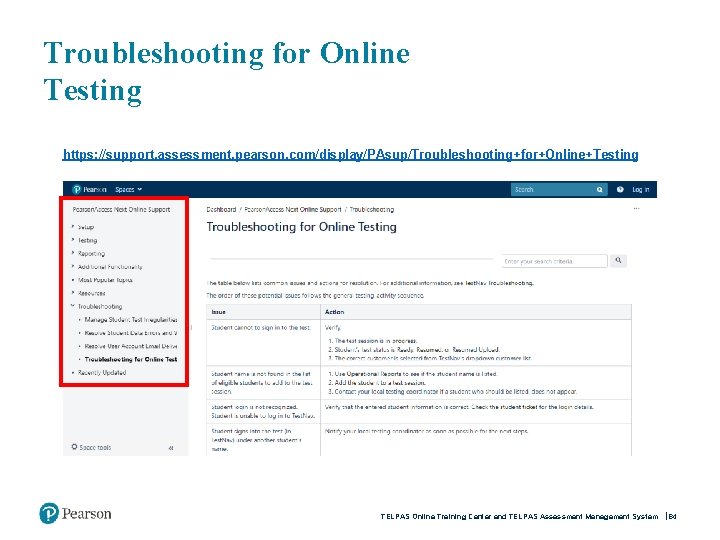Open PearsonAccess Next Online Support sidebar title
The image size is (720, 540).
[121, 209]
